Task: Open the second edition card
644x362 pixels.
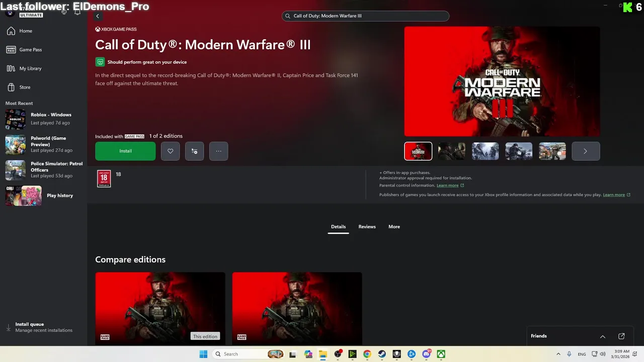Action: coord(297,309)
